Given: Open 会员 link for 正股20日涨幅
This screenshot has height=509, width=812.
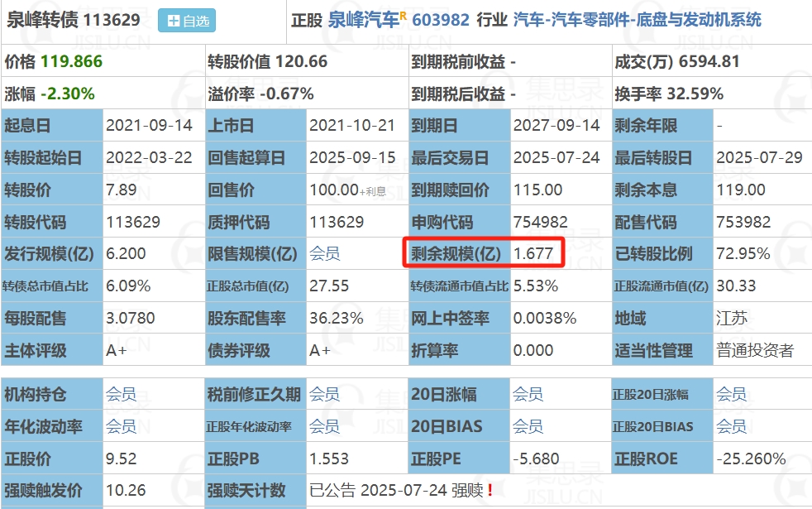Looking at the screenshot, I should coord(731,395).
